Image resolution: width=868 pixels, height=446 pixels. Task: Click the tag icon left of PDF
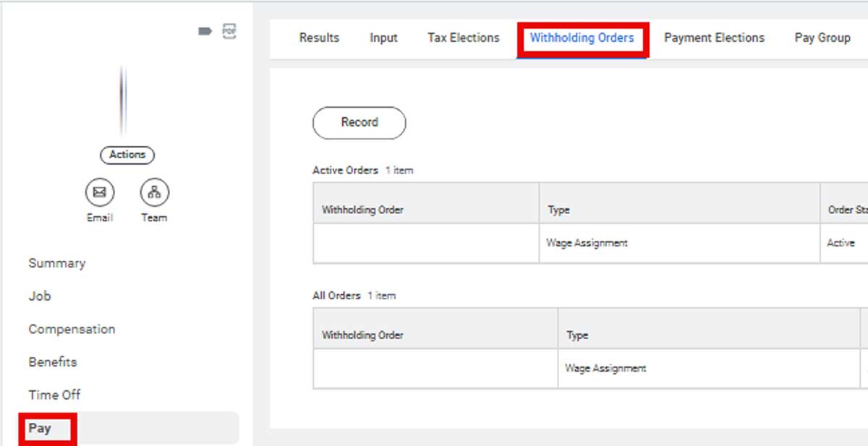pyautogui.click(x=205, y=31)
